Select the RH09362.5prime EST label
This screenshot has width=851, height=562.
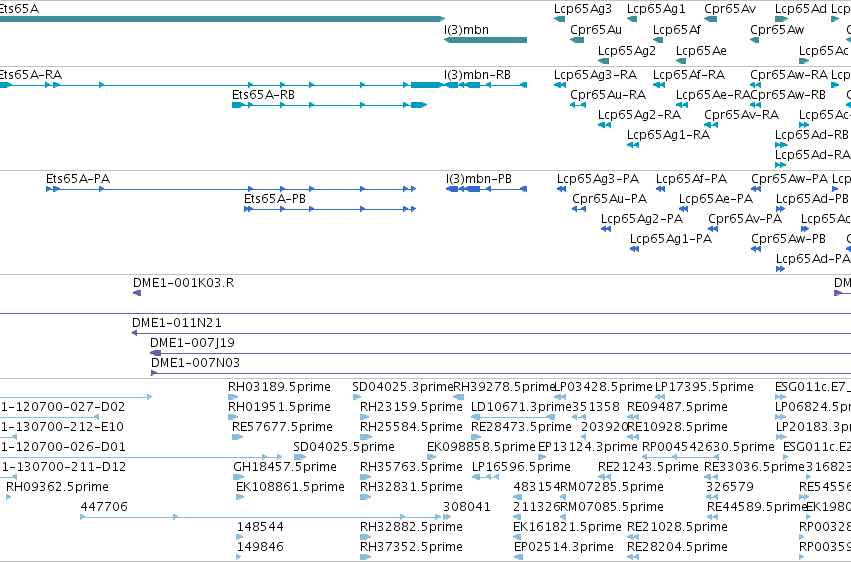tap(57, 487)
